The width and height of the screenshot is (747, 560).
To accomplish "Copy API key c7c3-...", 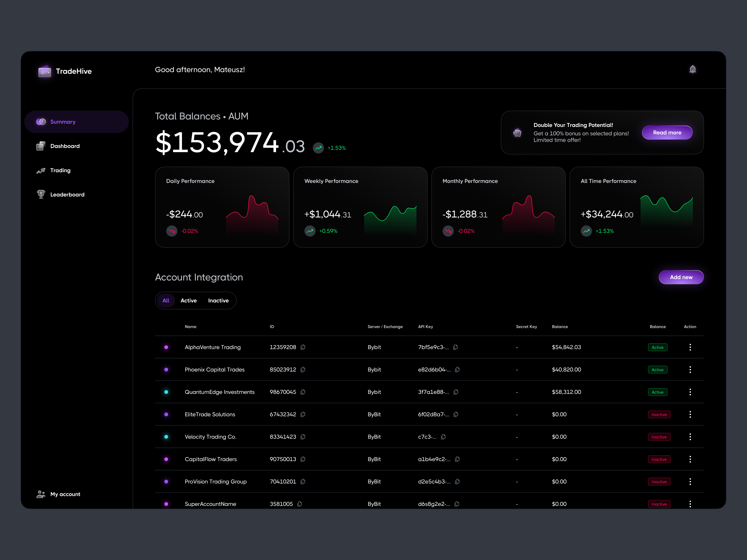I will [x=443, y=437].
